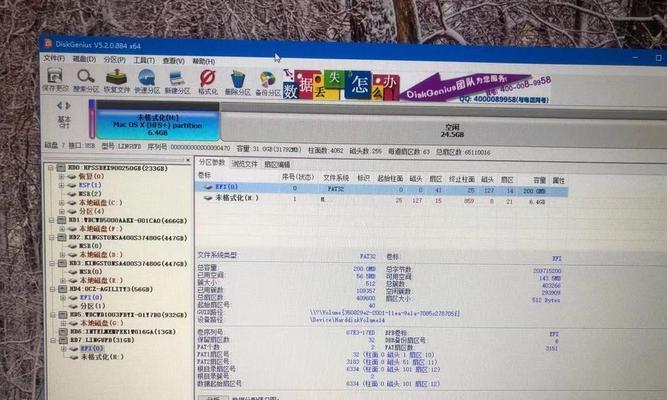The width and height of the screenshot is (667, 400).
Task: Switch to the 扇区编辑 tab
Action: click(277, 164)
